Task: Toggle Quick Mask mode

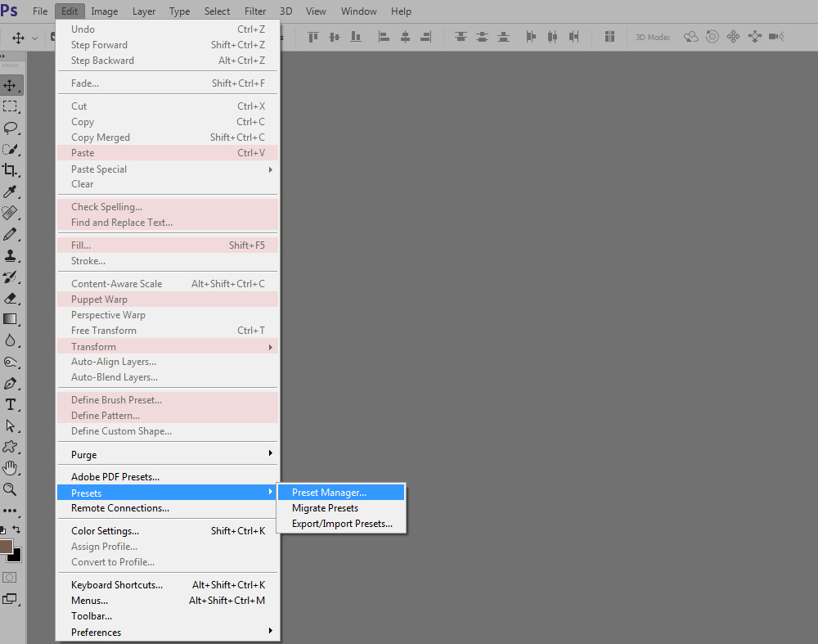Action: [x=9, y=577]
